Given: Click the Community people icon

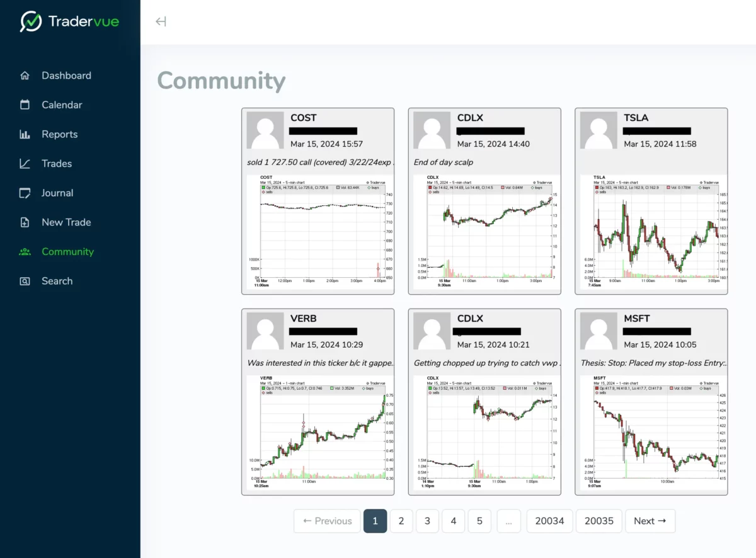Looking at the screenshot, I should (x=25, y=252).
